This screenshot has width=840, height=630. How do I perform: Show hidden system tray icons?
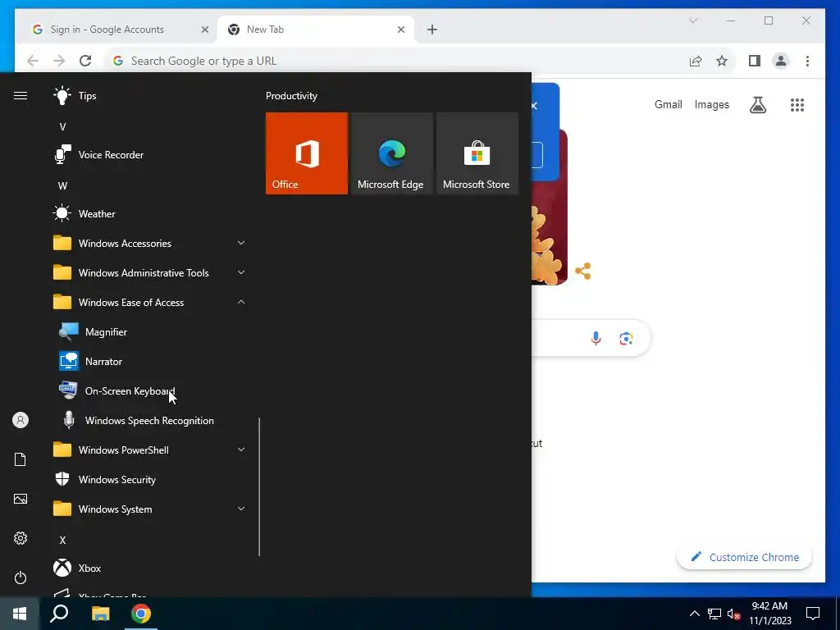coord(694,614)
